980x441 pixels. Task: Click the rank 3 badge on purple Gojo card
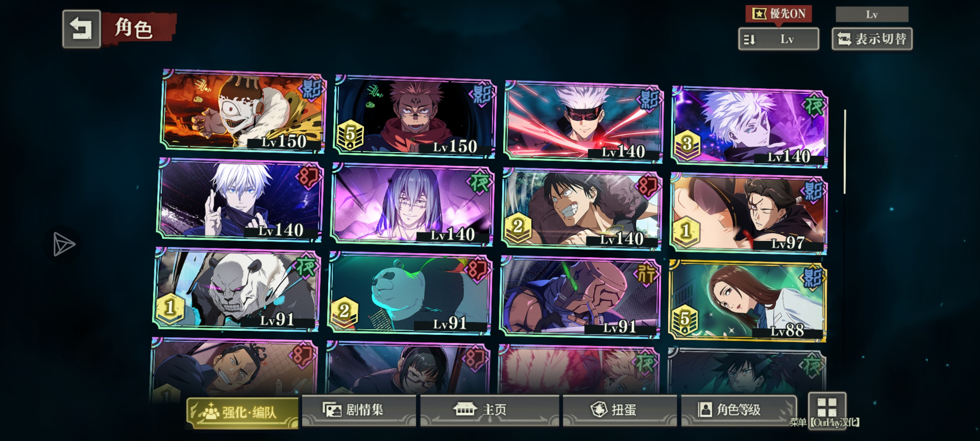pos(687,145)
